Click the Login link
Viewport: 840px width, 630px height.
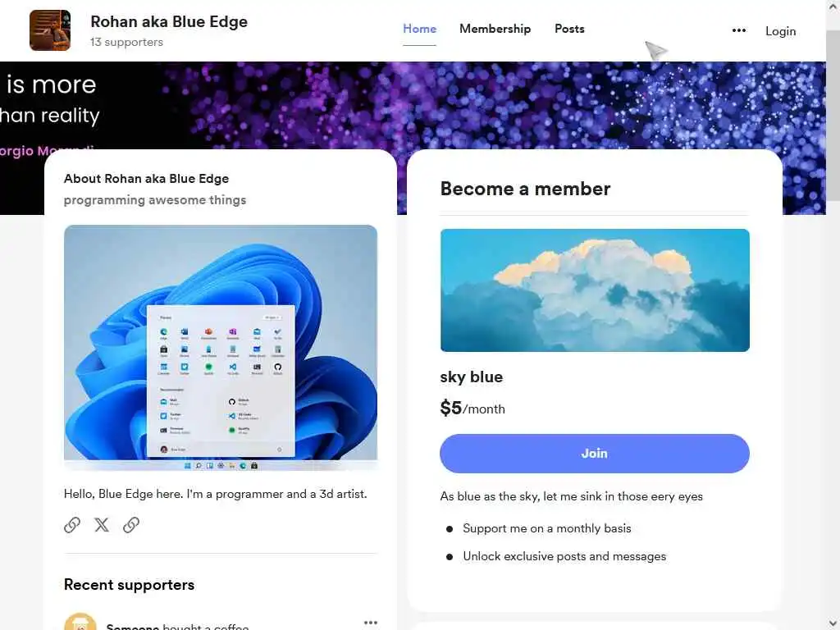(x=781, y=31)
